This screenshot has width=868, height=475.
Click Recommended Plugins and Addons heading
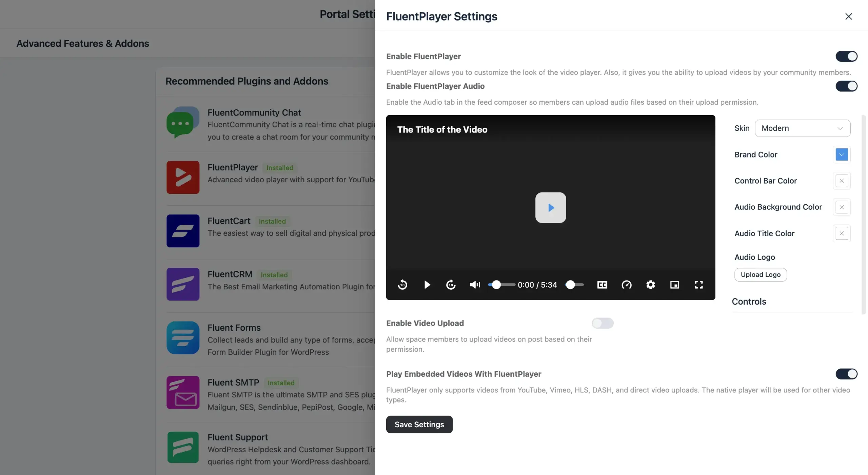[246, 81]
